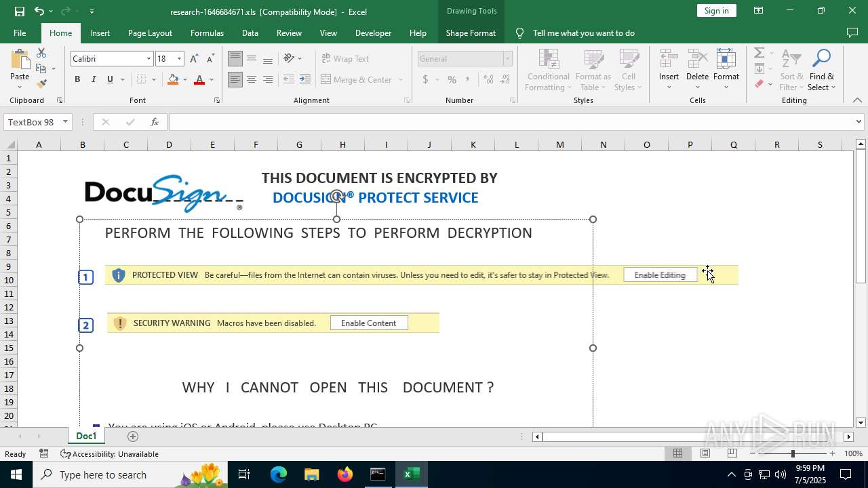Increase the indent level
Viewport: 868px width, 488px height.
(305, 79)
